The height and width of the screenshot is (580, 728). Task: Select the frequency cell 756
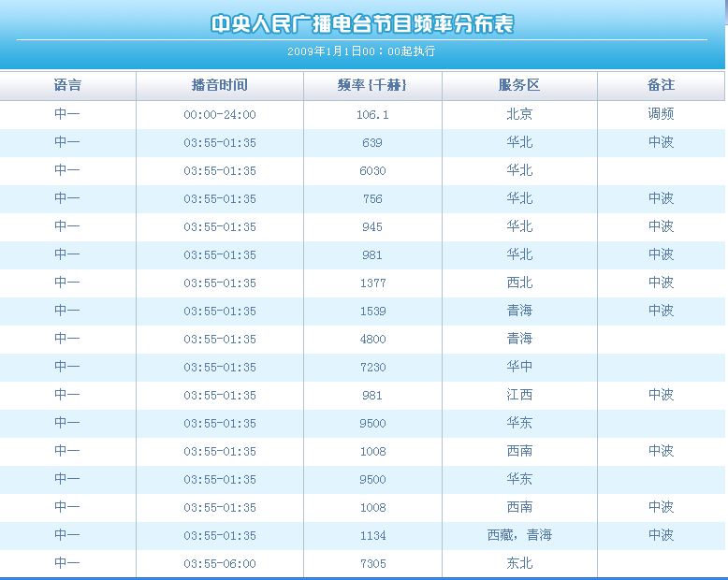372,199
